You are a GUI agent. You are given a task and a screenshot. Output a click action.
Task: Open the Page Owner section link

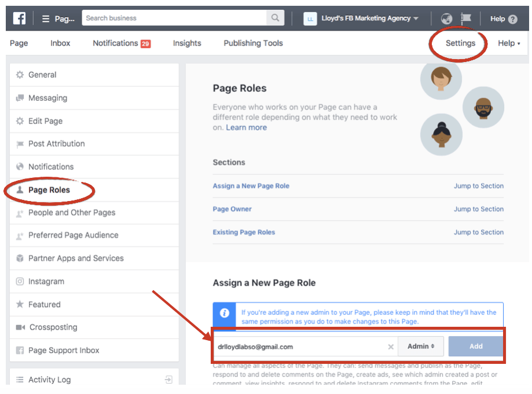(232, 209)
